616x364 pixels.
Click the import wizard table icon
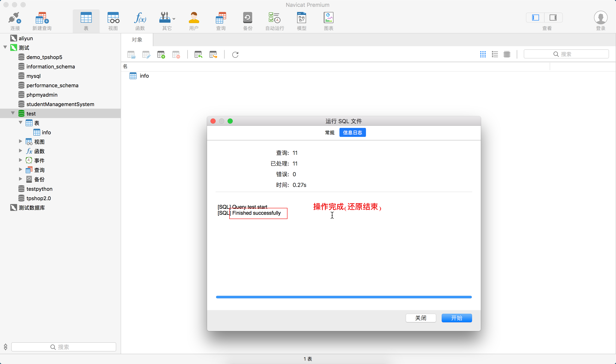tap(198, 55)
